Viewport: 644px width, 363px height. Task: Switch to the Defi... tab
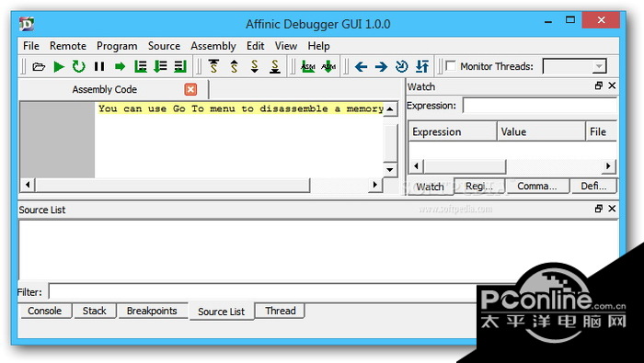click(593, 187)
